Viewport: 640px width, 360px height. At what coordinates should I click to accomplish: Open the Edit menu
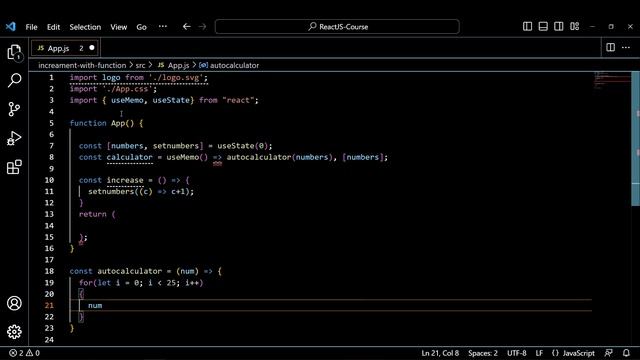pyautogui.click(x=53, y=27)
